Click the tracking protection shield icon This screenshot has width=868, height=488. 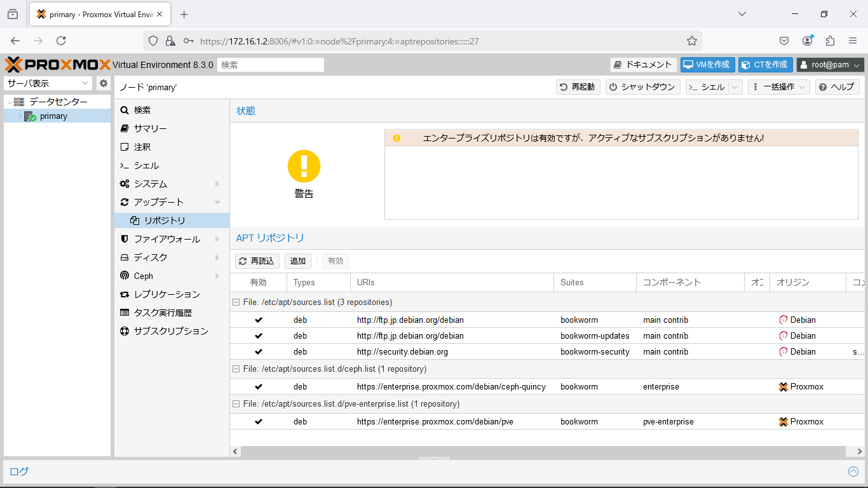tap(153, 41)
